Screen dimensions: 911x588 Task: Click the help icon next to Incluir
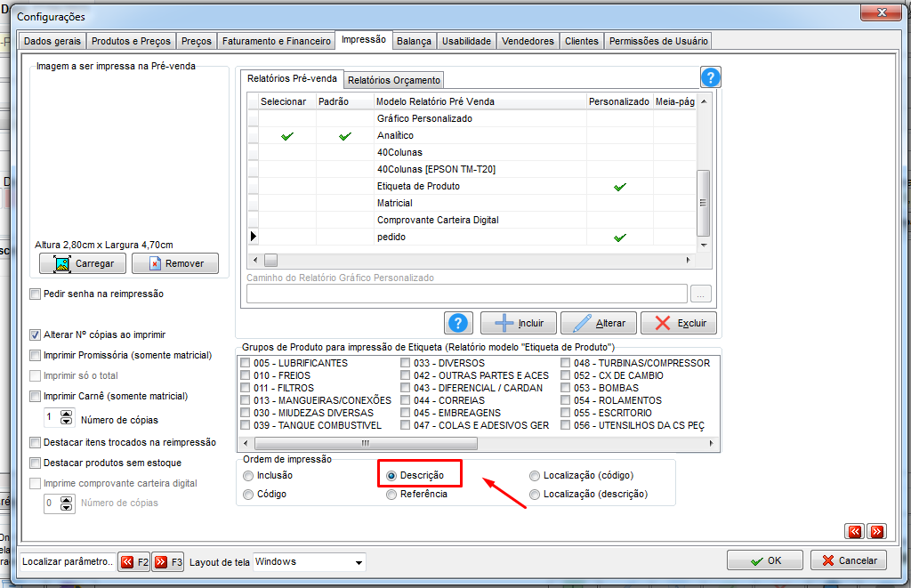458,323
